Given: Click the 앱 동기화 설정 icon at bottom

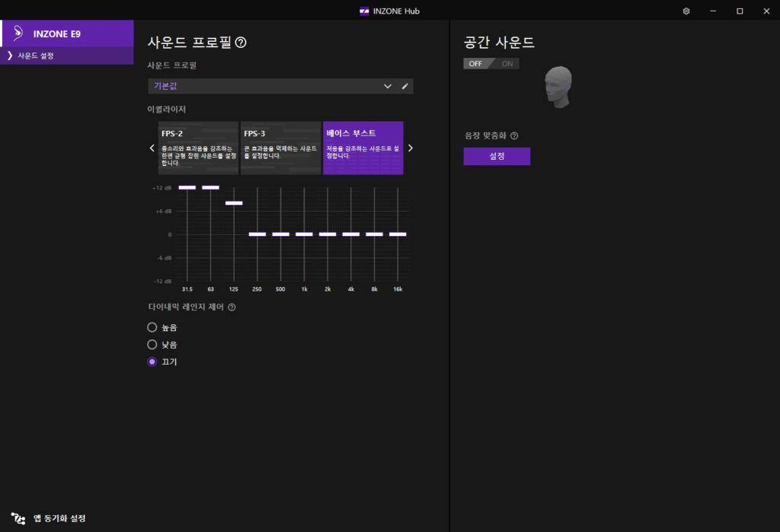Looking at the screenshot, I should point(18,518).
